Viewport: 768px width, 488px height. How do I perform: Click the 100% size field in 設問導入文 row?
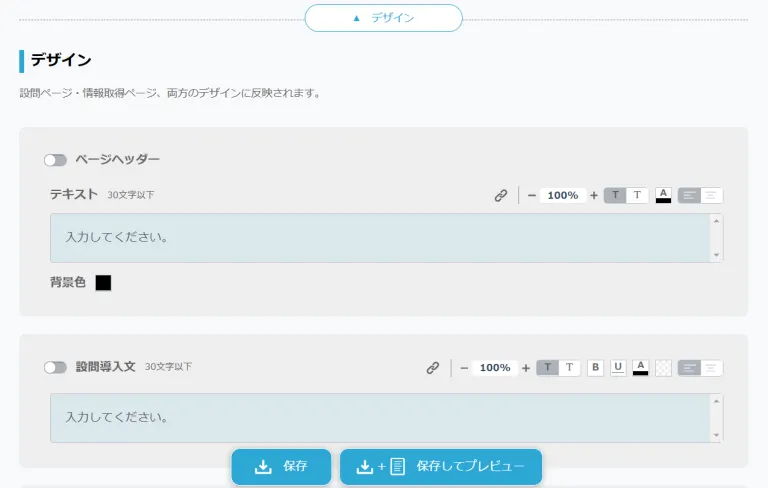(495, 368)
